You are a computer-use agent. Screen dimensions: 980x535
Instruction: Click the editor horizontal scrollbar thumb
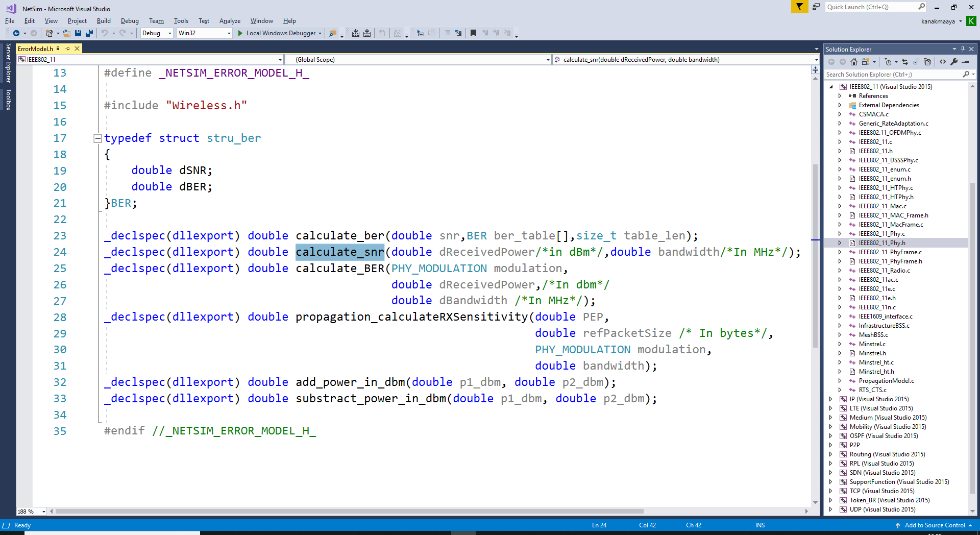(x=349, y=511)
